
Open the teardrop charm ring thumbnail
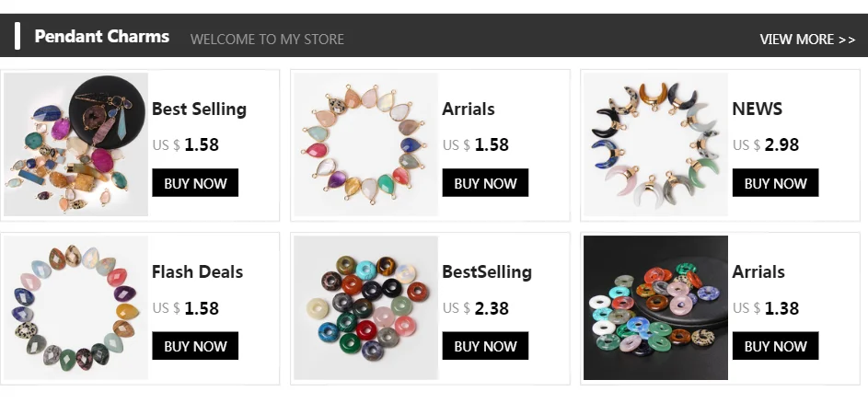point(365,144)
